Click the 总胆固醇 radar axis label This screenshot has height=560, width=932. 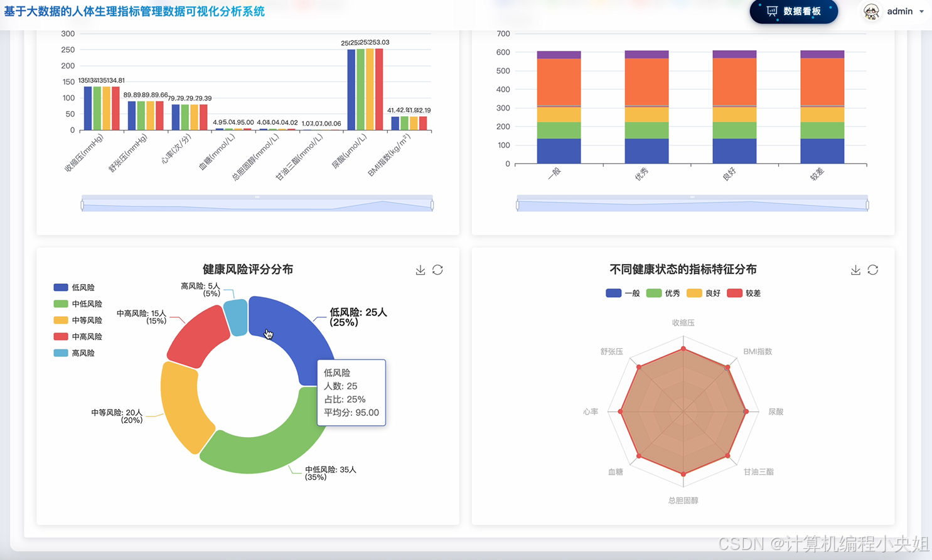point(683,500)
